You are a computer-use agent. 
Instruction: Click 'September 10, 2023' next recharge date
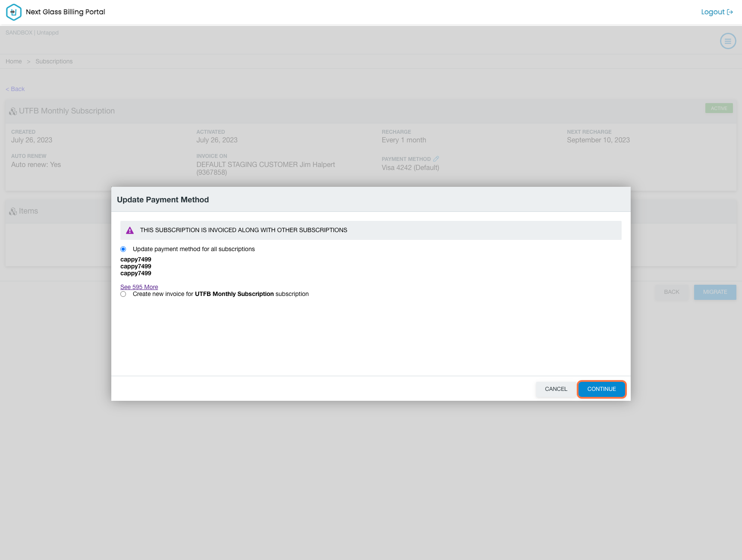[598, 140]
